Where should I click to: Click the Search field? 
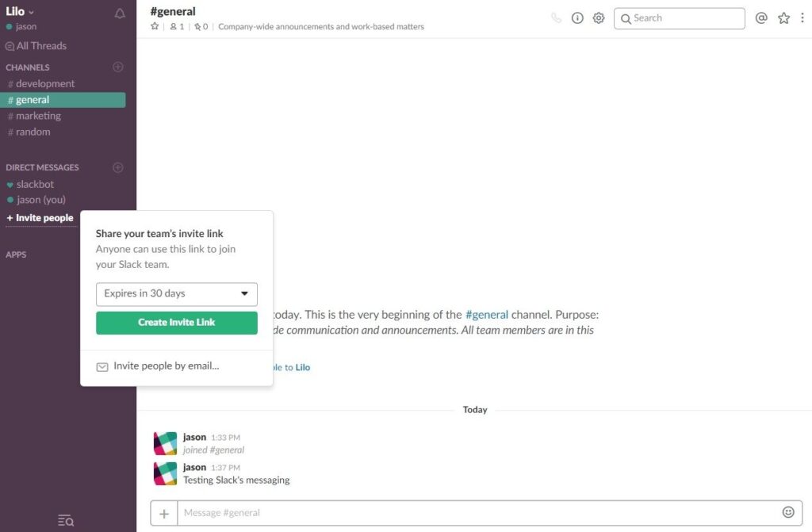tap(680, 18)
